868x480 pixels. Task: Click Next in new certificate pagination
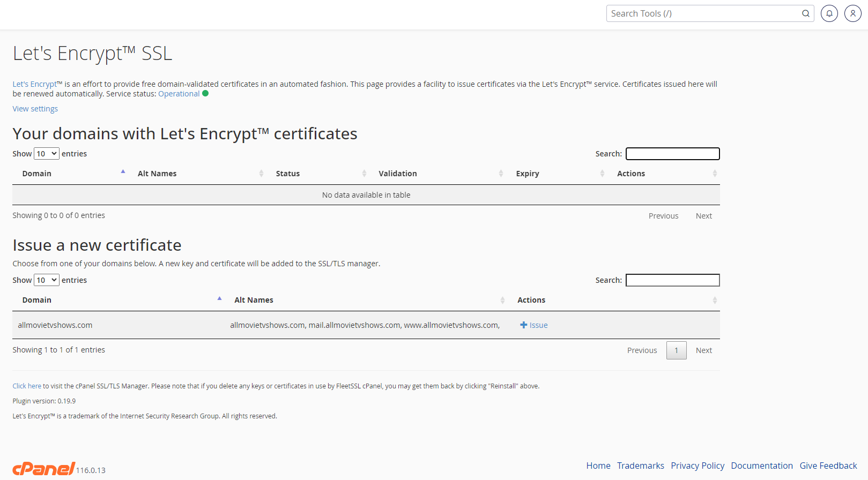704,350
